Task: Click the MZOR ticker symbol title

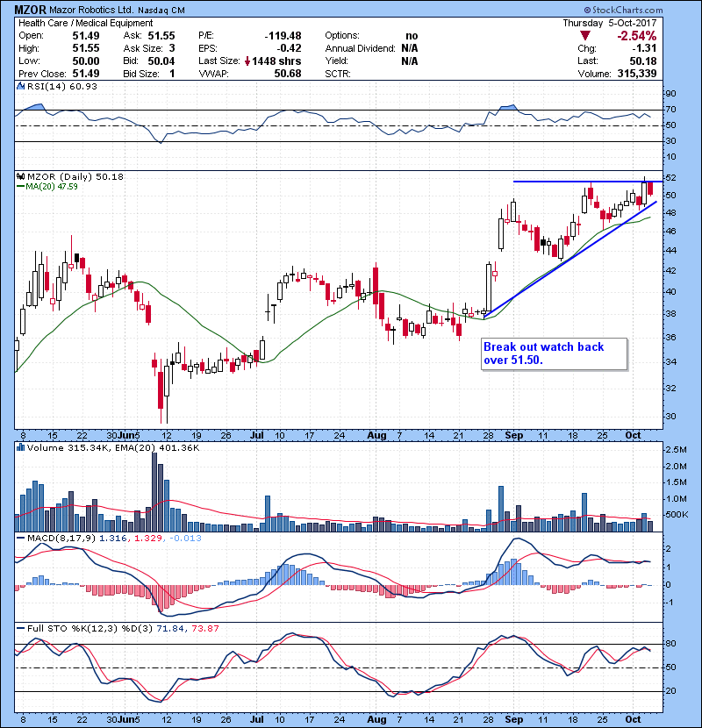Action: click(30, 10)
